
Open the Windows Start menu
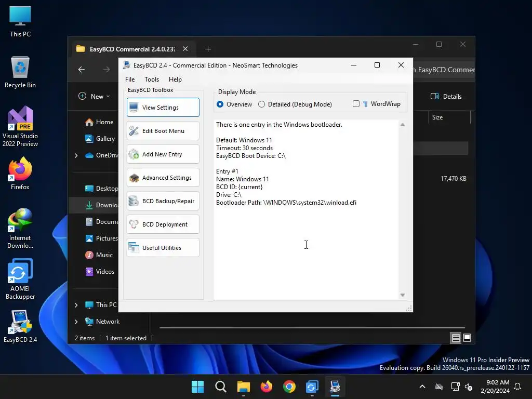point(197,387)
